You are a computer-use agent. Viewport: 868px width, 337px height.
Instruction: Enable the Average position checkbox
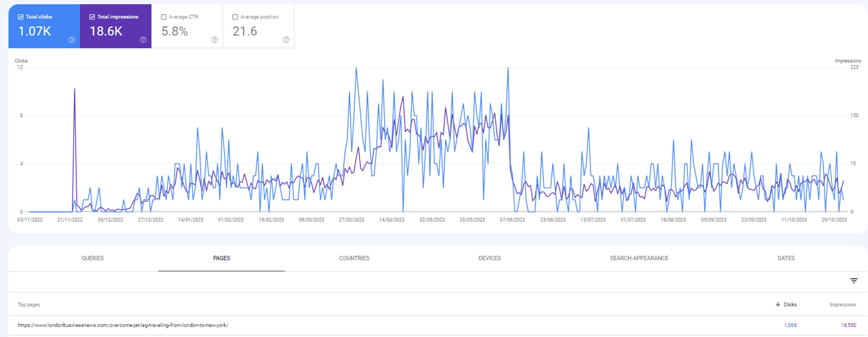click(235, 17)
